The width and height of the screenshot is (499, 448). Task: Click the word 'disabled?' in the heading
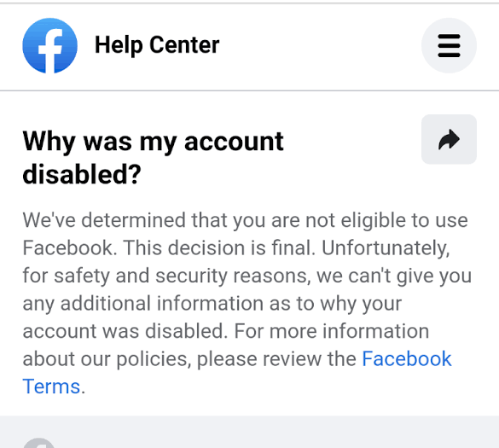(82, 174)
